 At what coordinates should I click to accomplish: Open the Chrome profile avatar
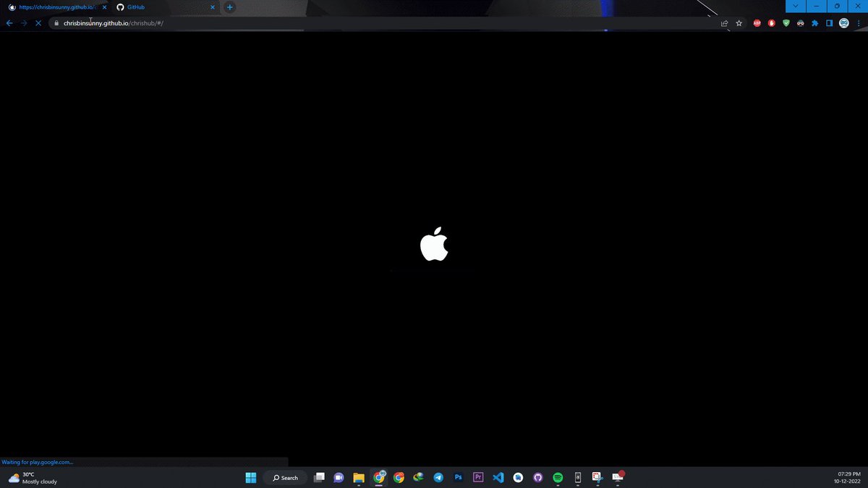click(844, 23)
